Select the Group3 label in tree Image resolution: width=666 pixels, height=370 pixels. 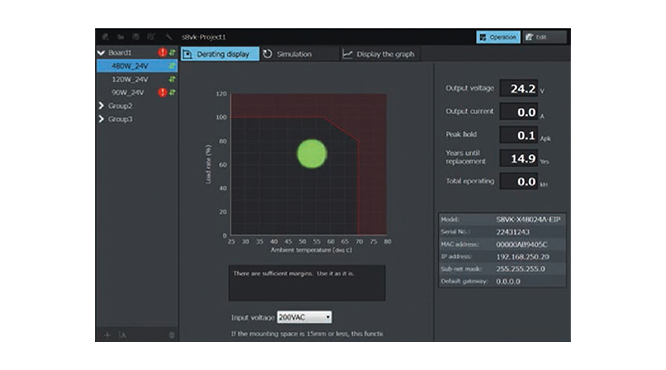[x=120, y=119]
